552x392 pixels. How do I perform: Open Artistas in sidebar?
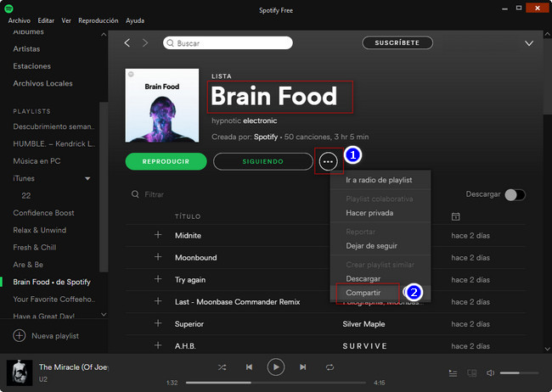[x=26, y=49]
